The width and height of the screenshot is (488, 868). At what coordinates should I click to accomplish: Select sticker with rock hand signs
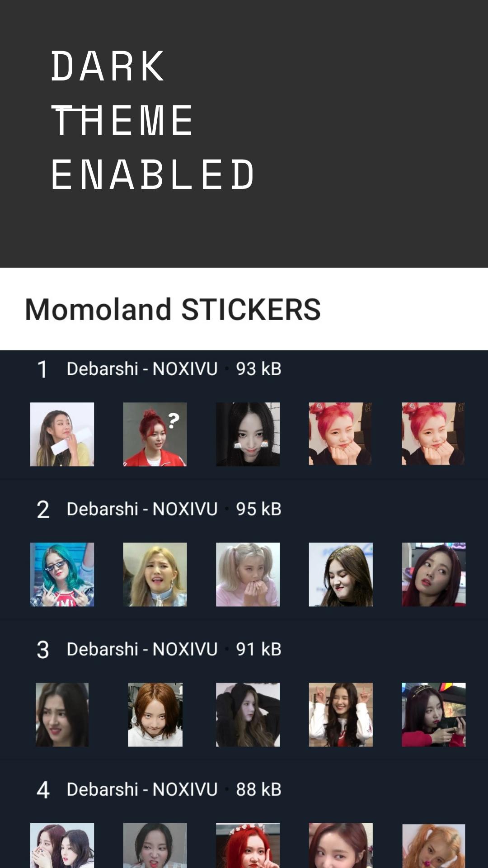341,715
